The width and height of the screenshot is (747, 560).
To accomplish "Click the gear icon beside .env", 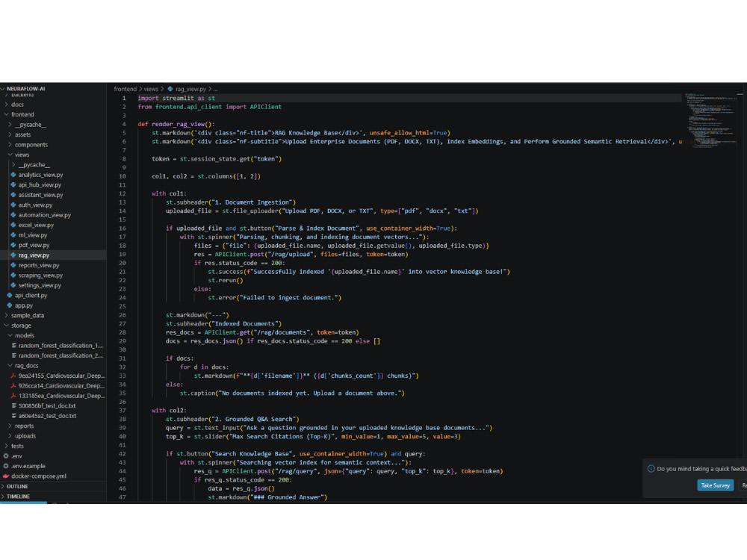I will tap(6, 455).
